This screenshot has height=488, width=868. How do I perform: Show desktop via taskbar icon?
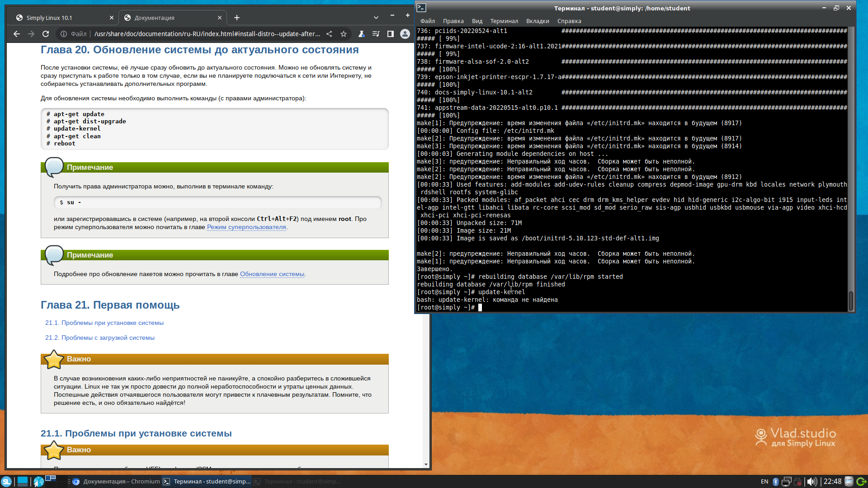click(x=23, y=482)
